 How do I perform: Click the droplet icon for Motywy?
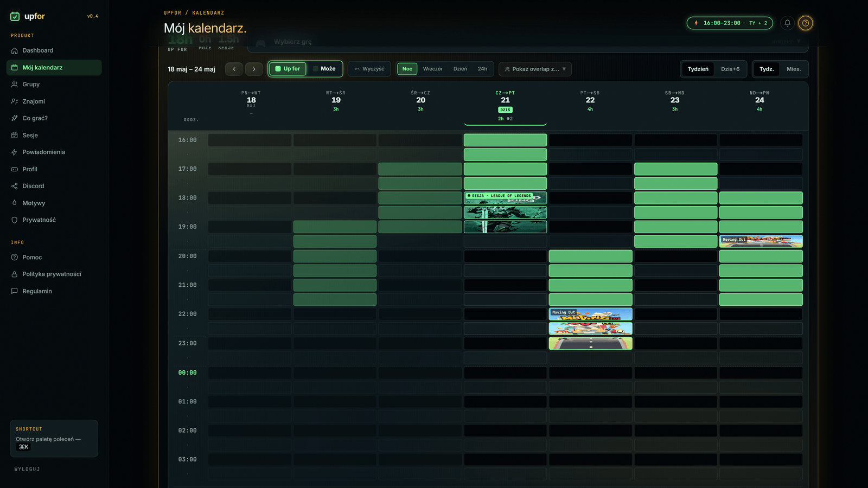point(15,203)
